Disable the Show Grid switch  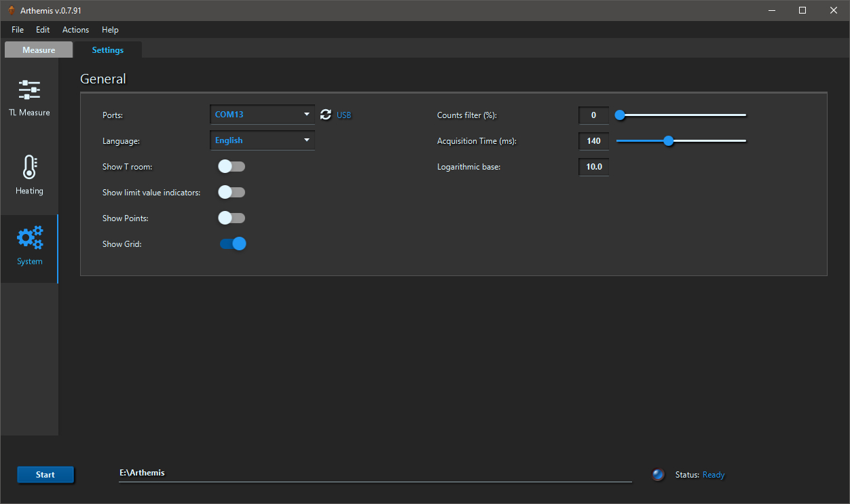pyautogui.click(x=232, y=244)
